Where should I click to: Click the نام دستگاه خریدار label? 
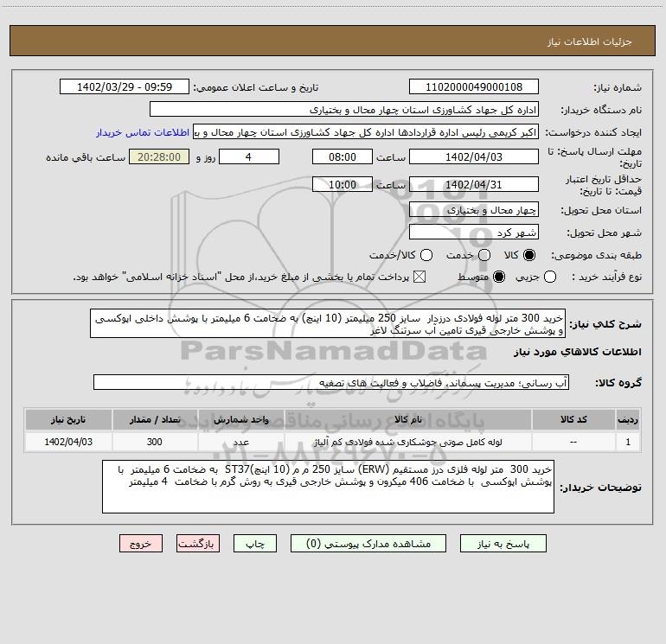[601, 110]
